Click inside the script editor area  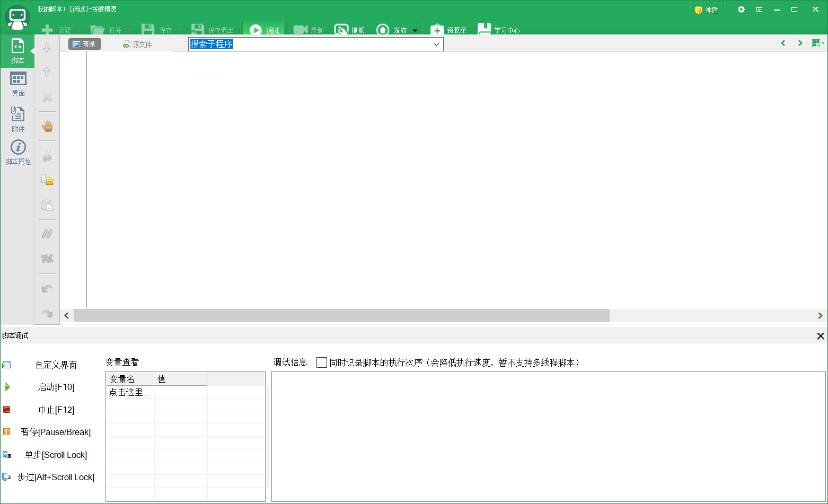(x=456, y=180)
